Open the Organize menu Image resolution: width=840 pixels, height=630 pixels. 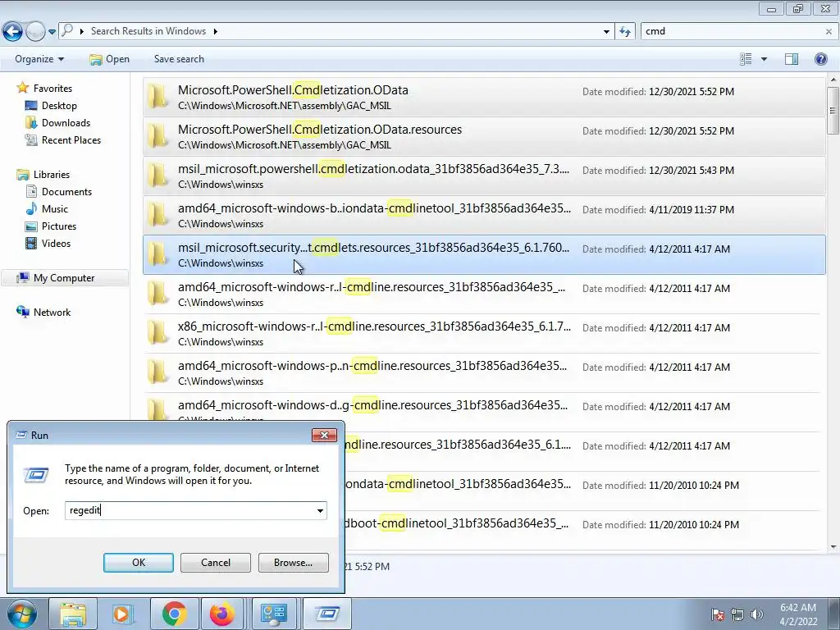(39, 59)
